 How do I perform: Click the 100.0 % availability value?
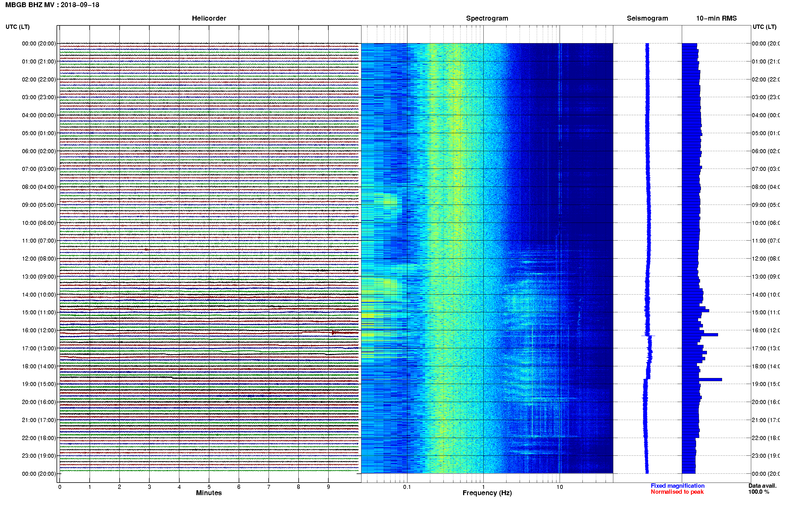759,492
